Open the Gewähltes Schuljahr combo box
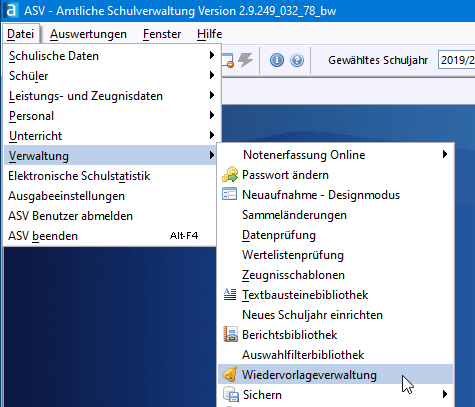The height and width of the screenshot is (407, 475). (457, 60)
